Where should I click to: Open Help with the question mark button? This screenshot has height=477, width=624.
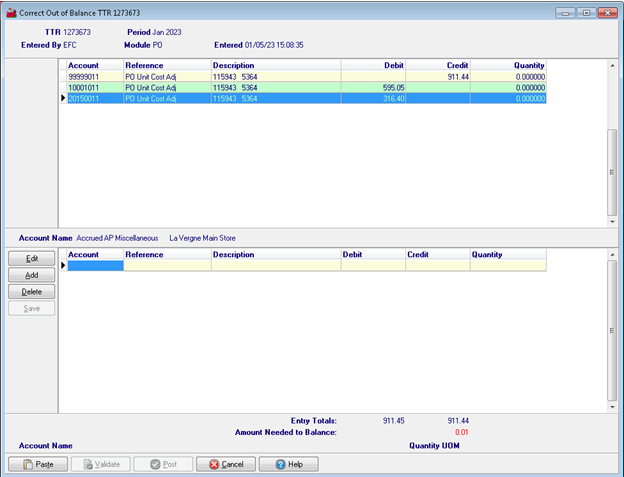tap(288, 464)
